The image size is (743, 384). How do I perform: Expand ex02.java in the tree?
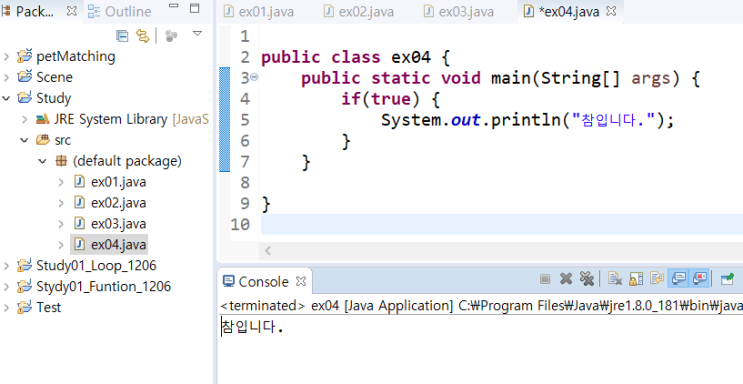tap(61, 203)
